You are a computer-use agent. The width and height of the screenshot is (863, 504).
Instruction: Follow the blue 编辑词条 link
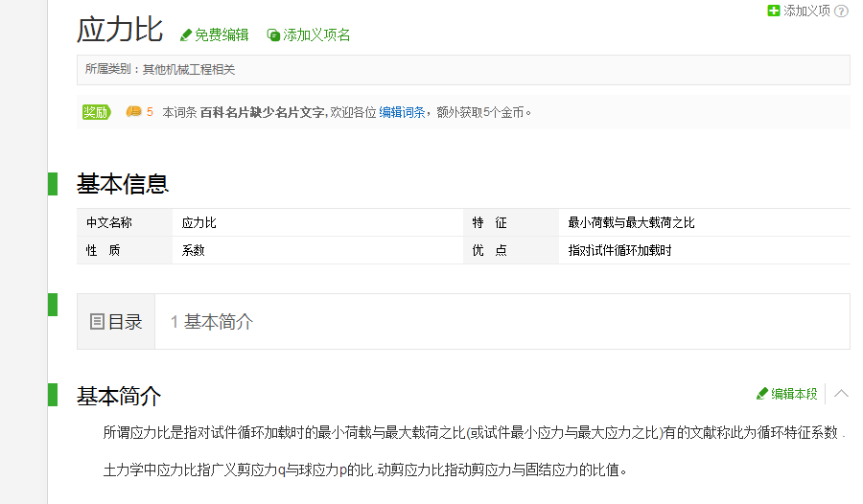[x=402, y=112]
